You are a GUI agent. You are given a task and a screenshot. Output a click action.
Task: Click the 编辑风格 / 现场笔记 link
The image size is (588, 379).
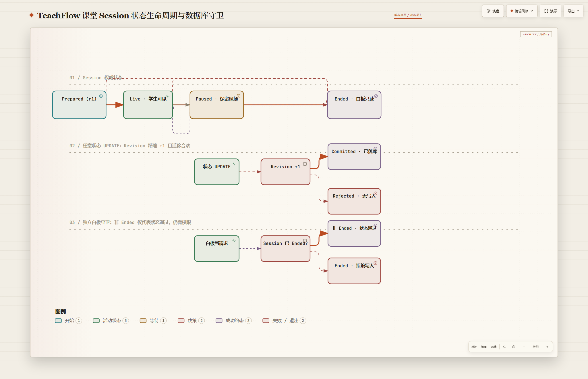408,15
